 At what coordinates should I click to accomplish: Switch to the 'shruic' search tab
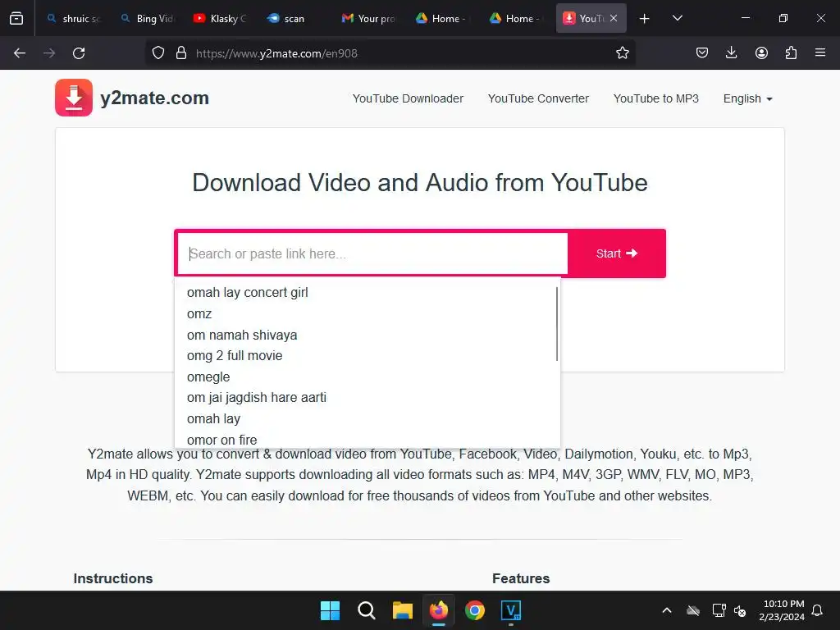73,18
